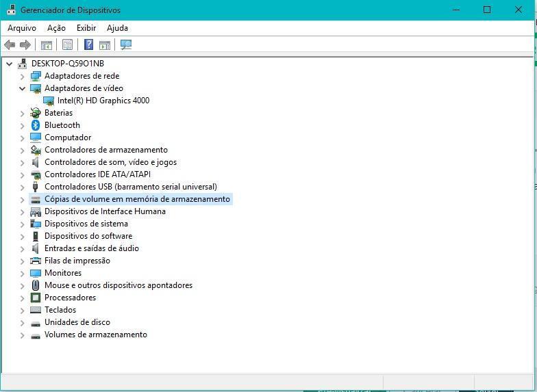Maximize the Gerenciador de Dispositivos window

[x=487, y=10]
